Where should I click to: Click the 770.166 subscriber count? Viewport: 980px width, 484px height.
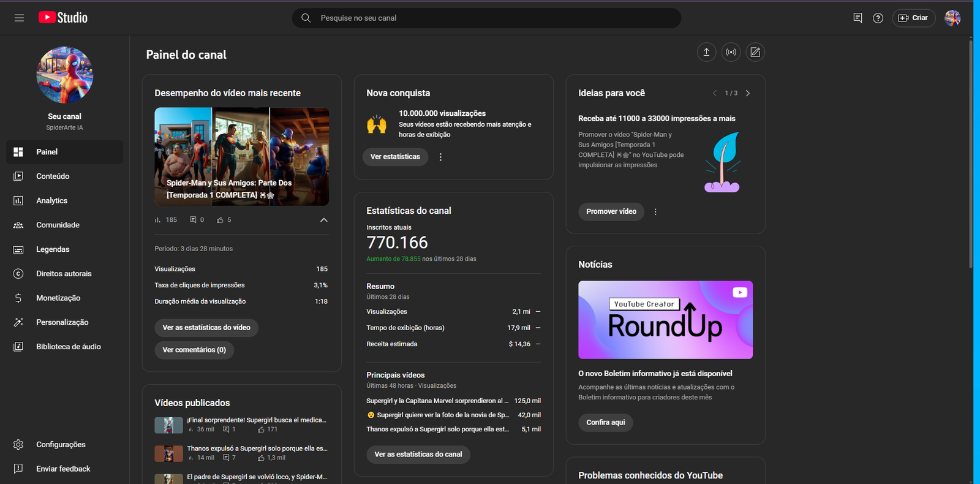pyautogui.click(x=397, y=243)
